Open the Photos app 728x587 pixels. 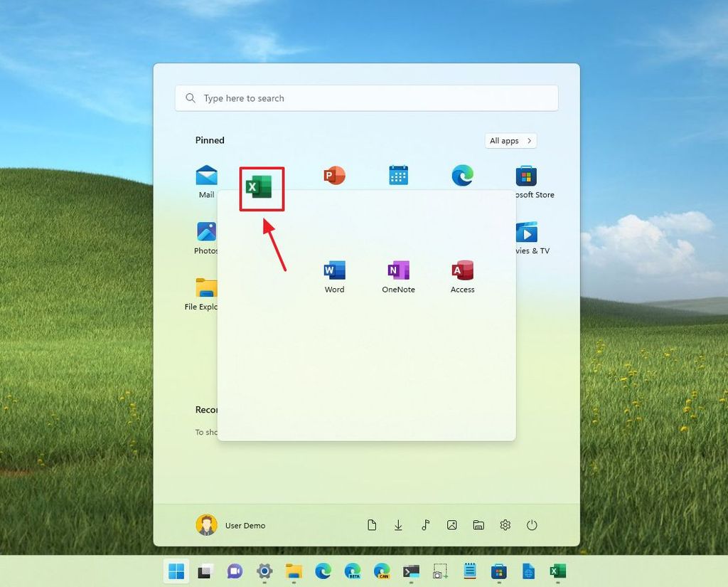pos(206,233)
